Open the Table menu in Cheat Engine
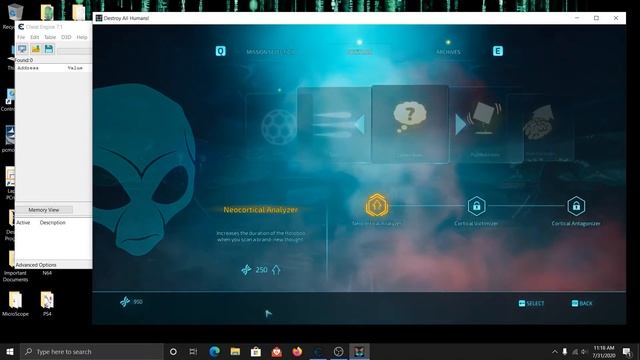The height and width of the screenshot is (360, 640). point(50,37)
